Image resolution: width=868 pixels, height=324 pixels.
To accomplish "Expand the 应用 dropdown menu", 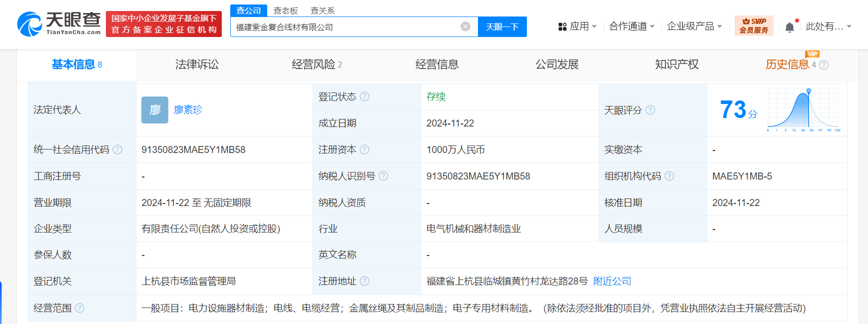I will click(577, 26).
